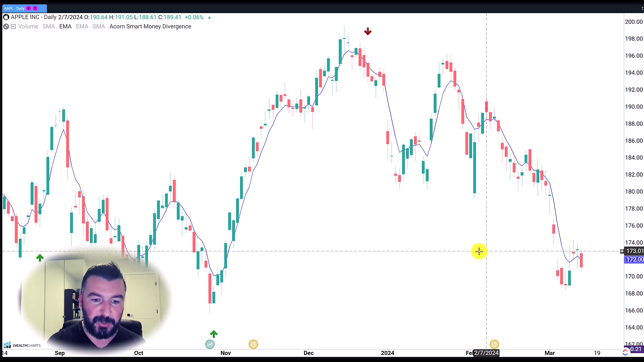Screen dimensions: 644x362
Task: Click the 166.00 price axis label
Action: click(x=634, y=310)
